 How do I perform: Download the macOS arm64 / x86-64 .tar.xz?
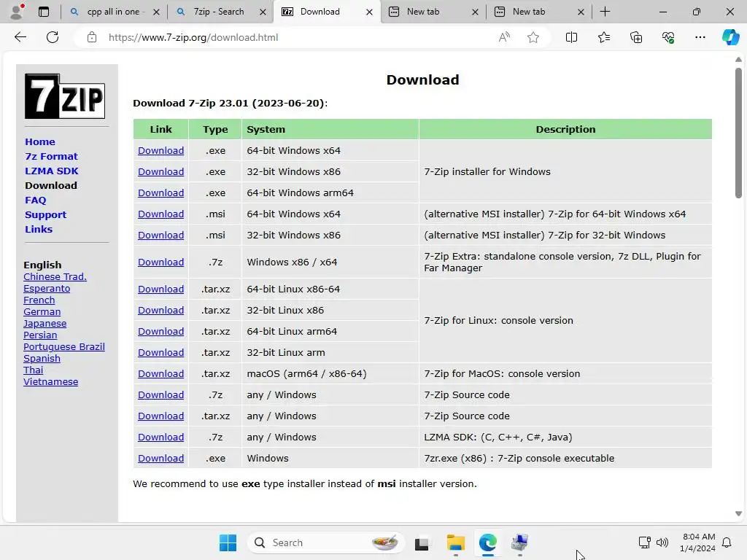pyautogui.click(x=160, y=374)
